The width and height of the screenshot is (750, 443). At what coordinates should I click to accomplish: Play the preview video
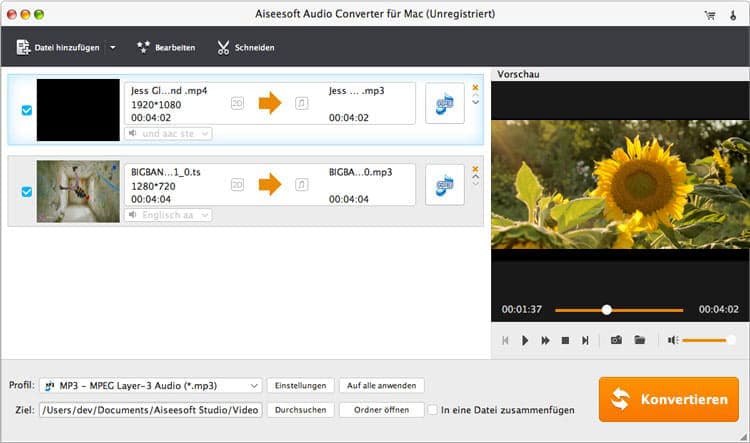click(525, 340)
